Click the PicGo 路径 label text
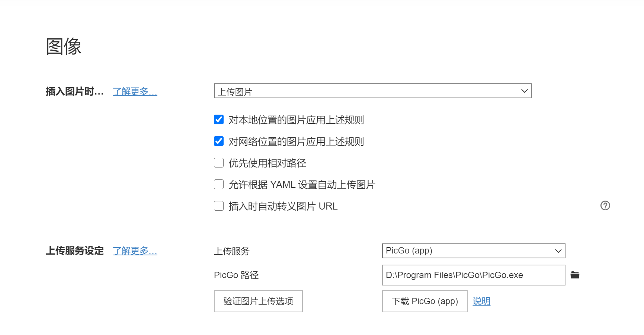This screenshot has height=335, width=644. (x=236, y=275)
